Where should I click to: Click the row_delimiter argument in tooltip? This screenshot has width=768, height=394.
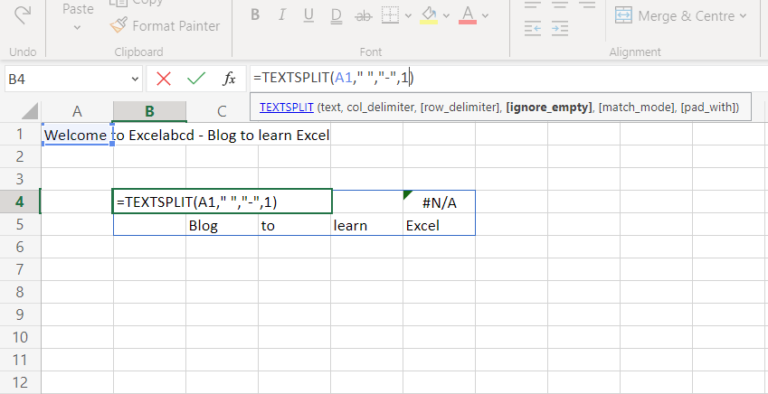click(x=460, y=107)
